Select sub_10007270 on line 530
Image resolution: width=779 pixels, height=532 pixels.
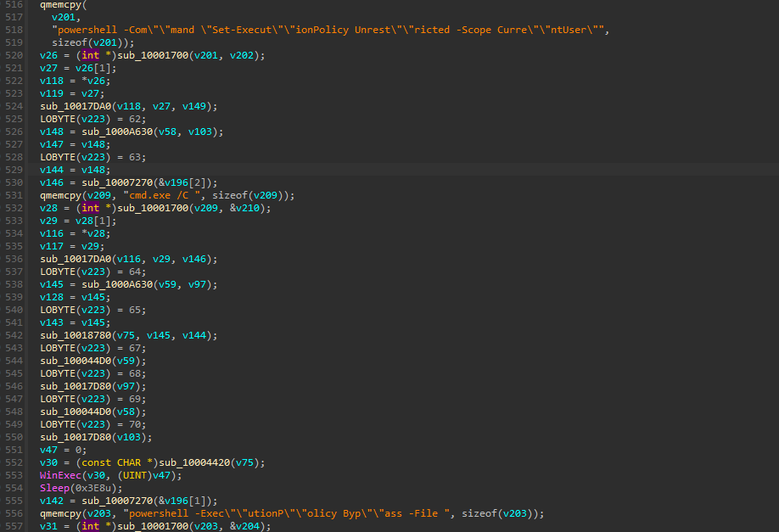117,182
